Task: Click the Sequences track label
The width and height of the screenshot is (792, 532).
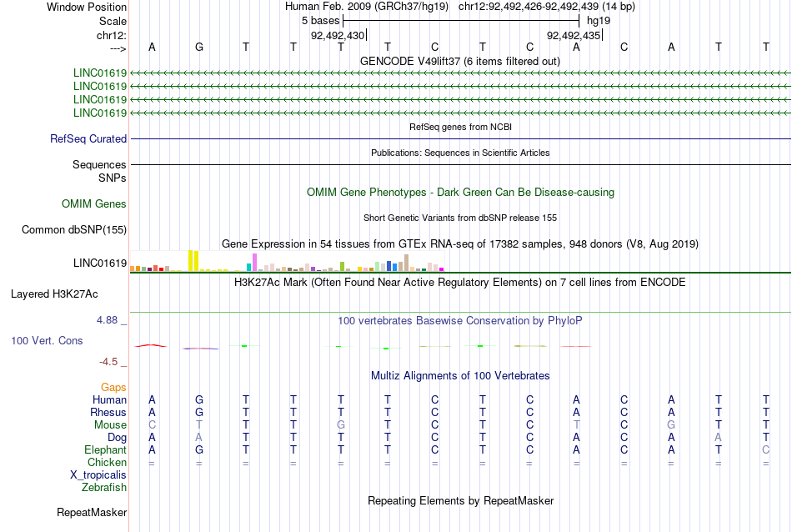Action: pyautogui.click(x=99, y=165)
